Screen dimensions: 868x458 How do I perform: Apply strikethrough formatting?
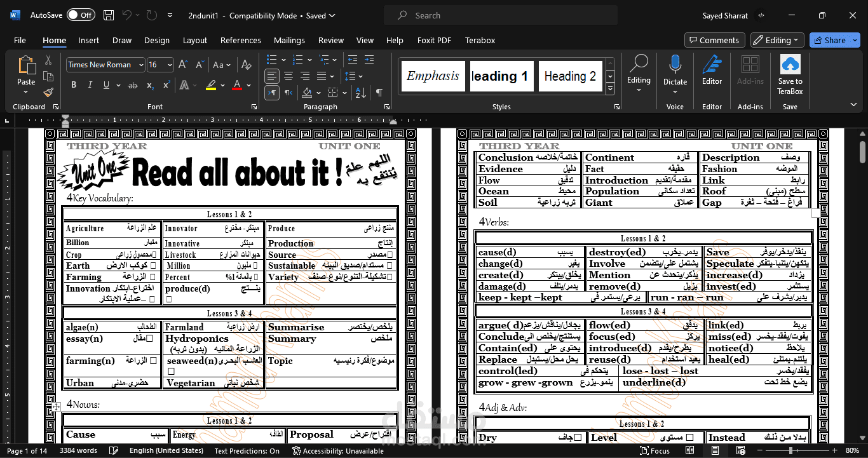[132, 85]
